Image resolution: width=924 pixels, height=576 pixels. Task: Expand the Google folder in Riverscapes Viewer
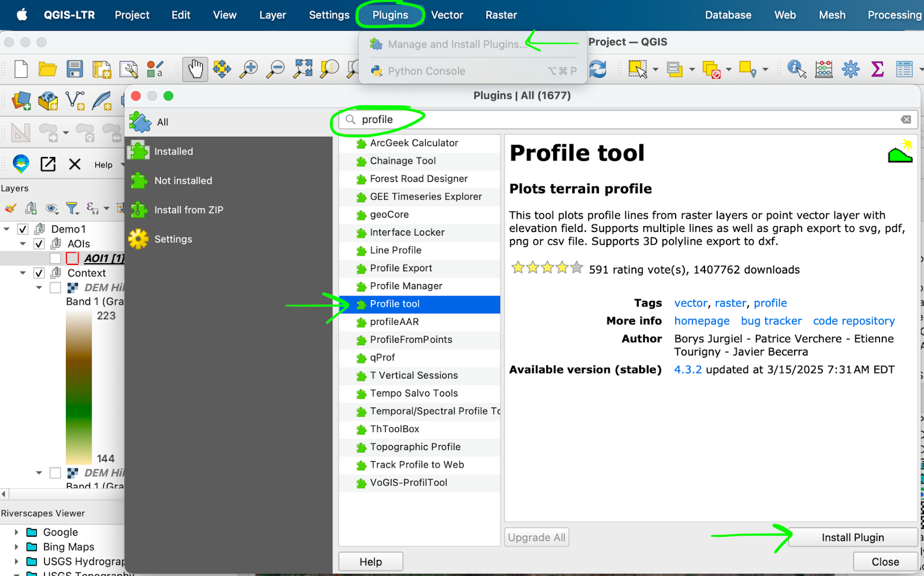coord(16,532)
